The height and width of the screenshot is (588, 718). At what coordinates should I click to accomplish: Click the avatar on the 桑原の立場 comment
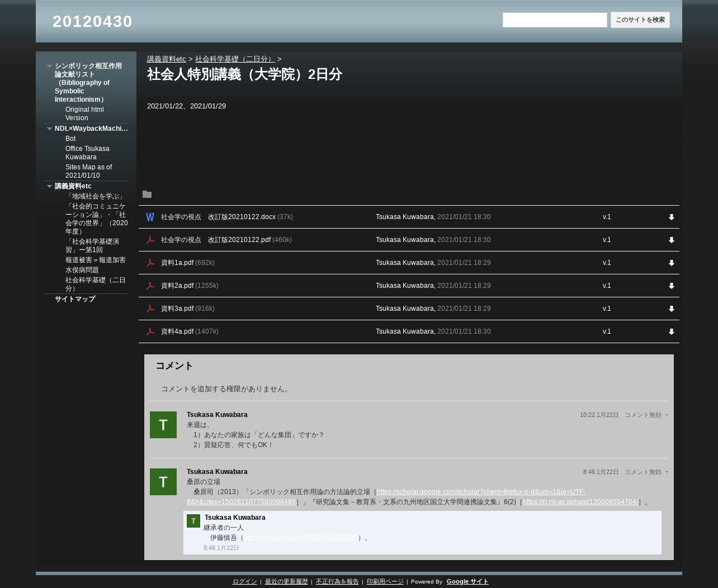coord(163,482)
